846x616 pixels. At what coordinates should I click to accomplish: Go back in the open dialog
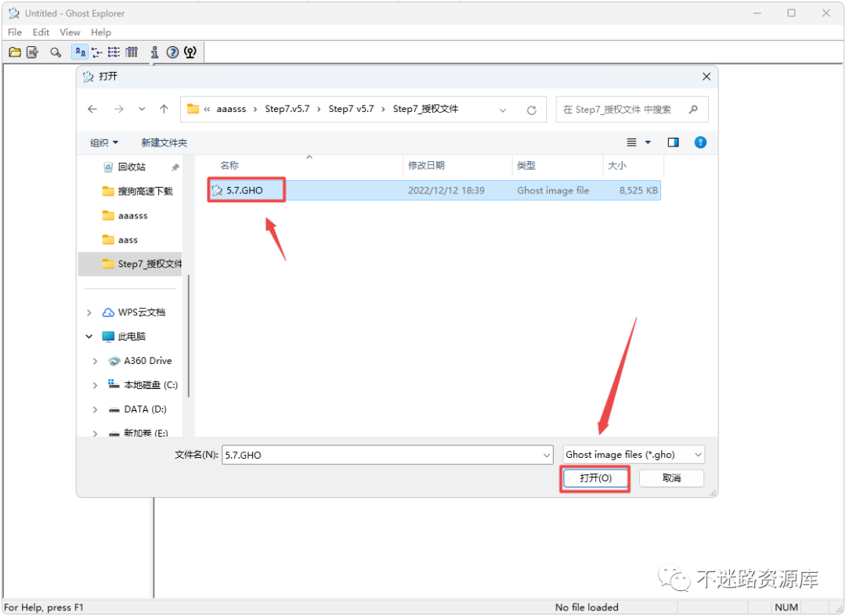point(92,109)
